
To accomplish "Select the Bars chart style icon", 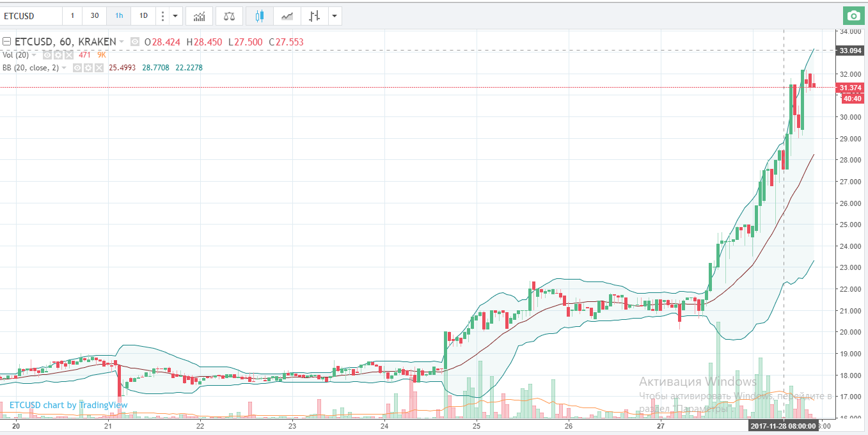I will coord(313,16).
